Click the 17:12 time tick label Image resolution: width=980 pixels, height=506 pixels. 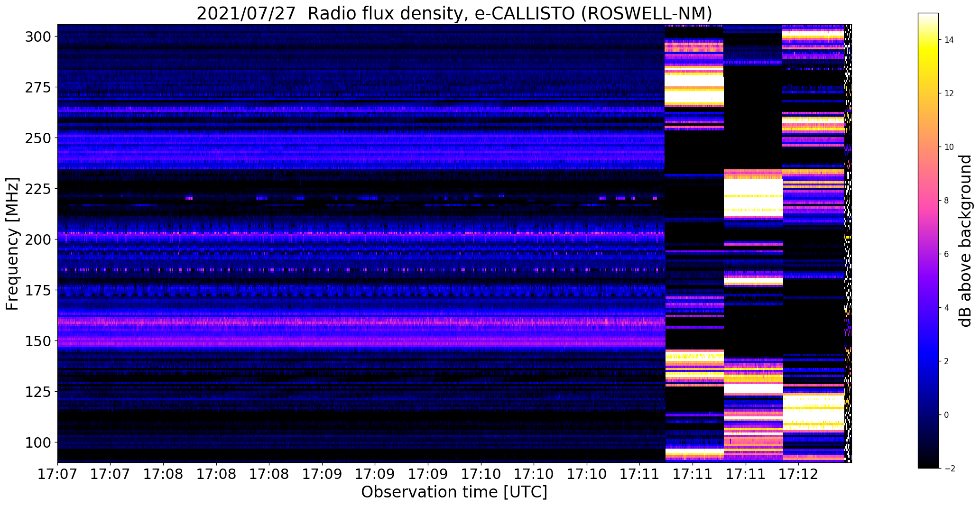798,473
